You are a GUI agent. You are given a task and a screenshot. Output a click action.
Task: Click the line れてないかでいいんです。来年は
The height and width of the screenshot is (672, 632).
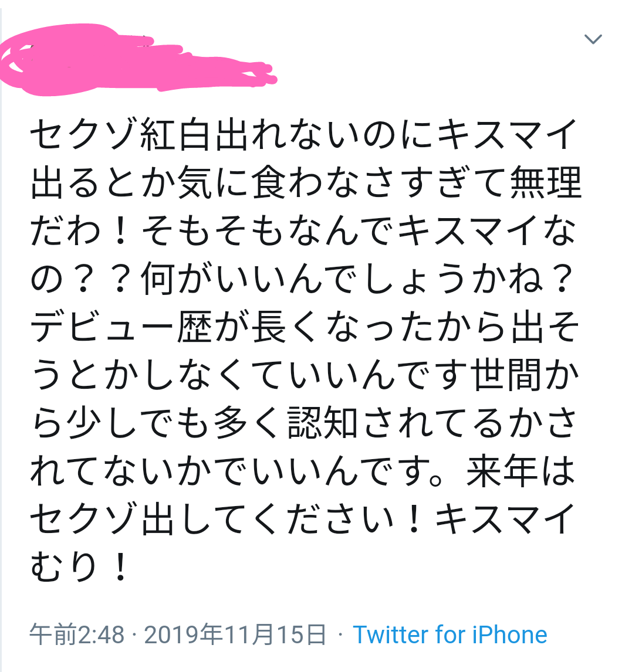[303, 471]
